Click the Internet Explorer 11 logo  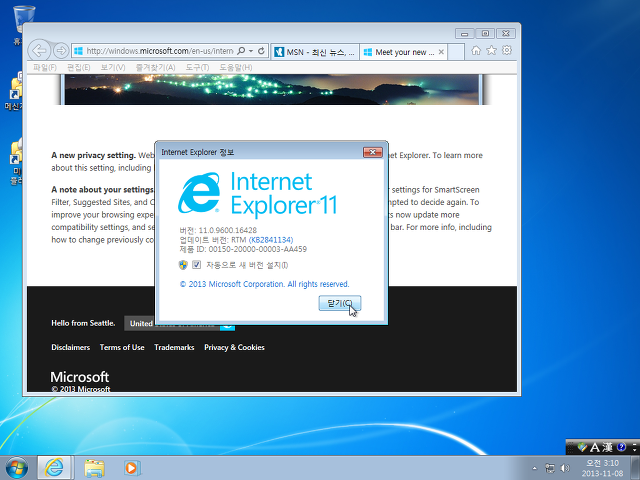(258, 193)
